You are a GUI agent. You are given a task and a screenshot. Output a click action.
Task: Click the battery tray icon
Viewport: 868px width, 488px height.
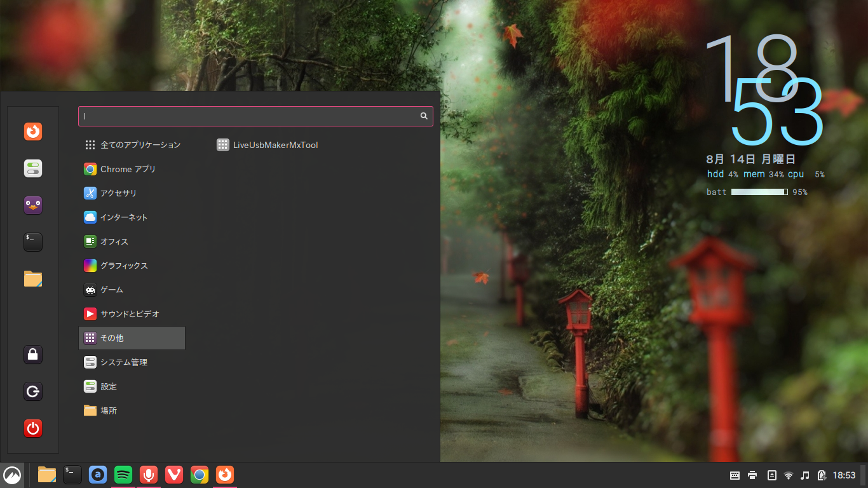coord(822,475)
